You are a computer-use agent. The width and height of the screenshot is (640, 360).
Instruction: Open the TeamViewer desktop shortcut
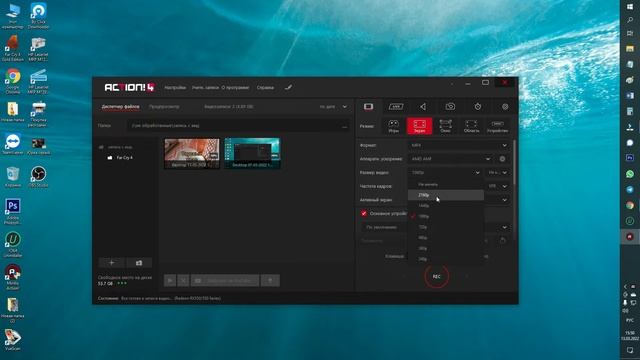point(13,144)
